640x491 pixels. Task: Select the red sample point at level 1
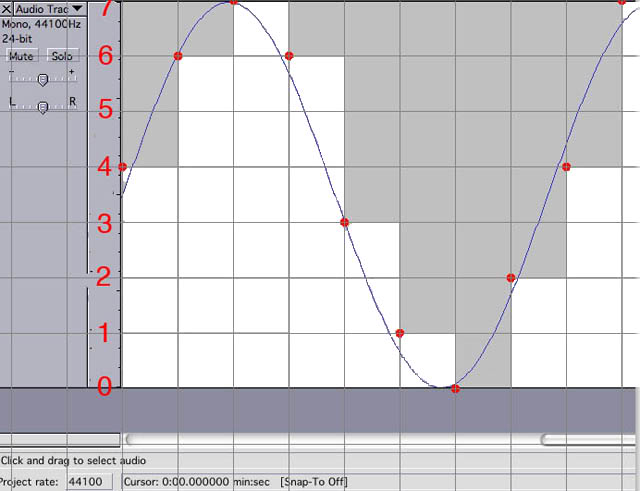point(400,333)
